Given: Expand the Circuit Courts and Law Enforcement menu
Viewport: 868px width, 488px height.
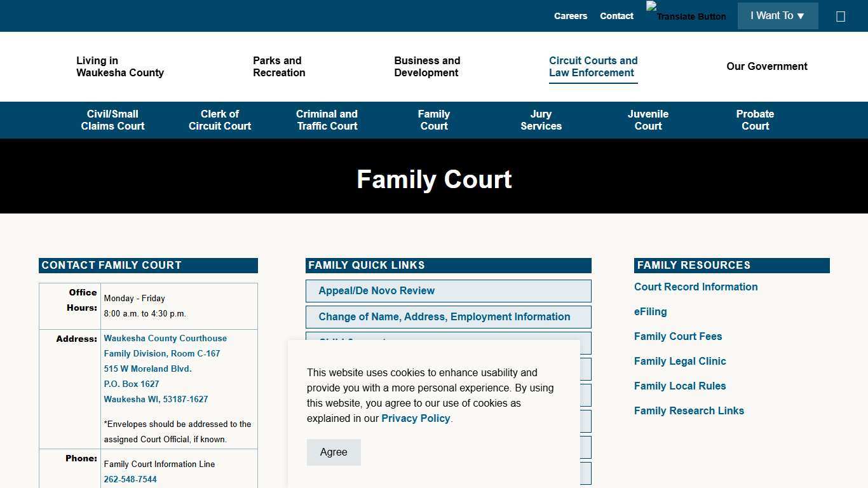Looking at the screenshot, I should [x=593, y=67].
